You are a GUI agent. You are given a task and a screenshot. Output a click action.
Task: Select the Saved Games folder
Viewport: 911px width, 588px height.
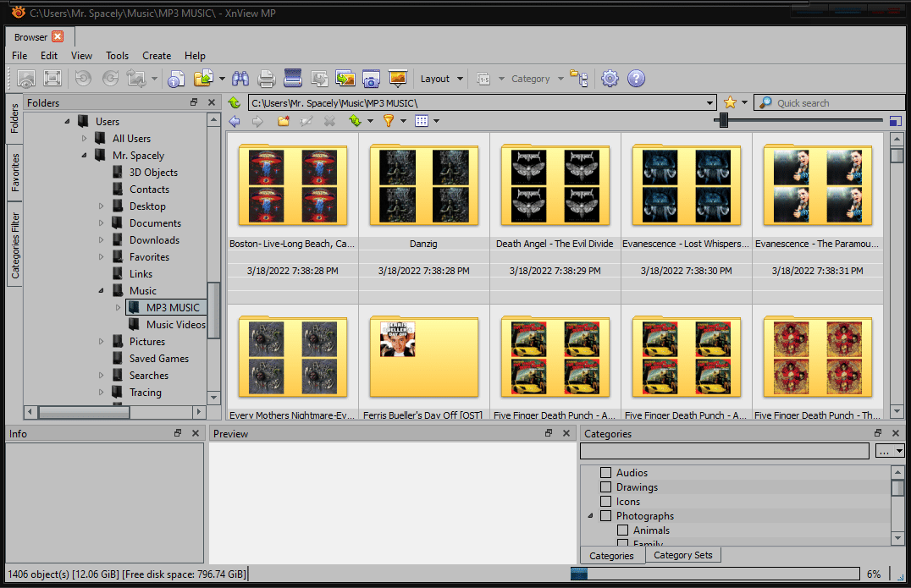click(158, 358)
